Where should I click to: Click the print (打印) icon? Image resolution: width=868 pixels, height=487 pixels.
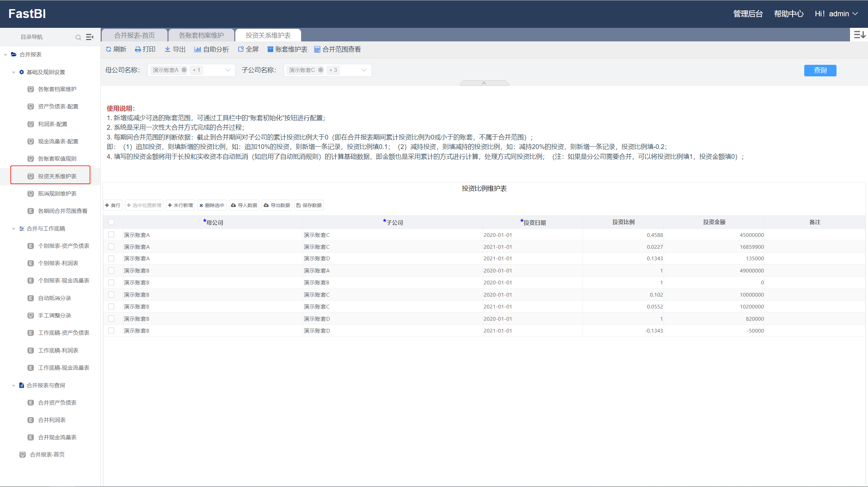(138, 50)
